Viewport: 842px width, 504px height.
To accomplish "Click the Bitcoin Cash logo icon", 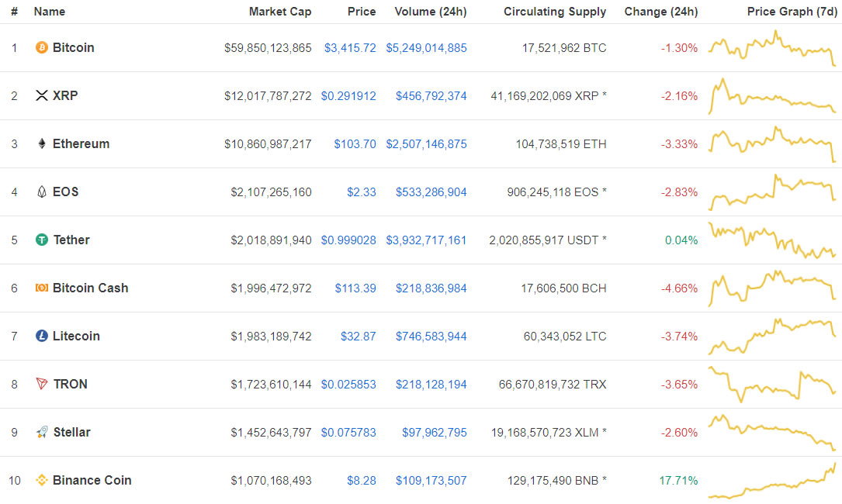I will pyautogui.click(x=41, y=288).
